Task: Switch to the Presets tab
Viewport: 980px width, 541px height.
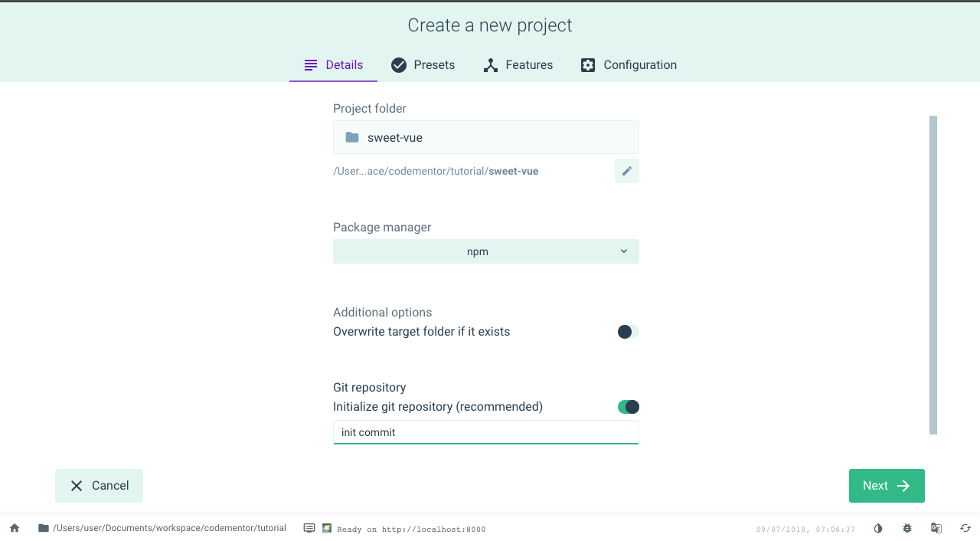Action: (423, 65)
